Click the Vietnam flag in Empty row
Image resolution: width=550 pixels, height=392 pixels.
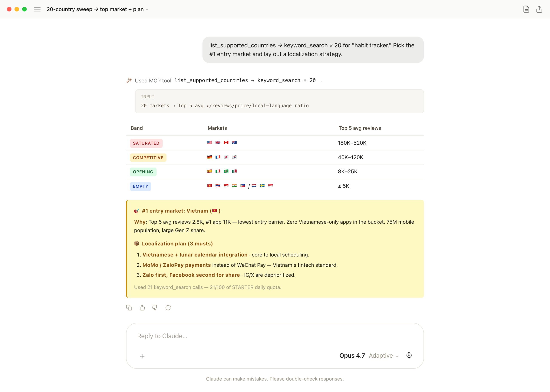click(x=209, y=186)
